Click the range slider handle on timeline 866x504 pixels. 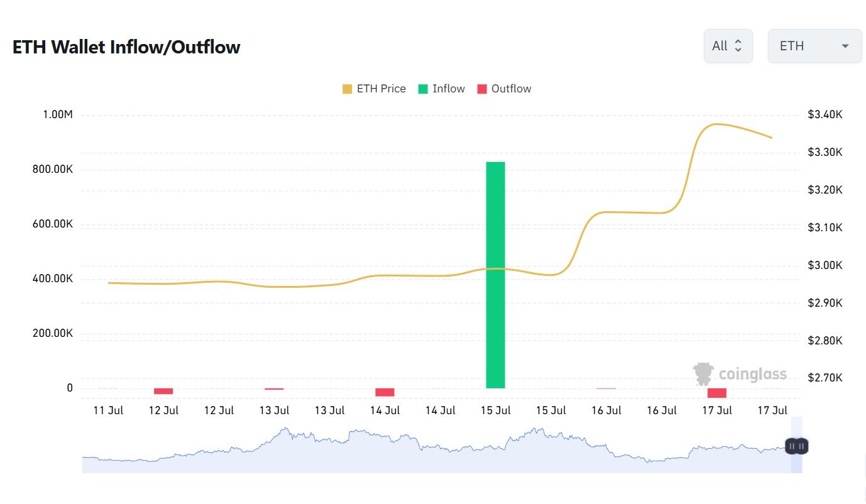tap(796, 446)
